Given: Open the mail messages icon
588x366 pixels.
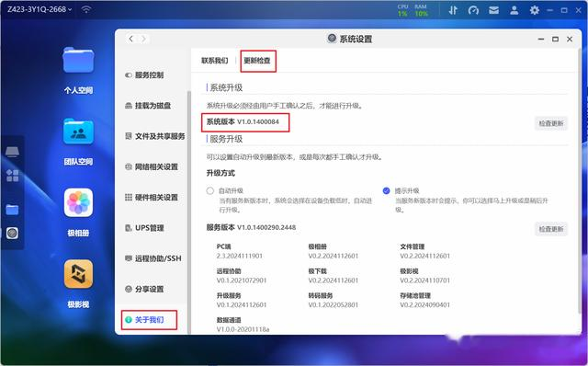Looking at the screenshot, I should [494, 10].
